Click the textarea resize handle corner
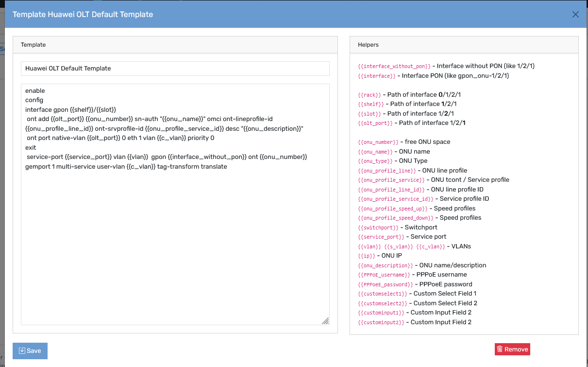588x367 pixels. pyautogui.click(x=325, y=320)
